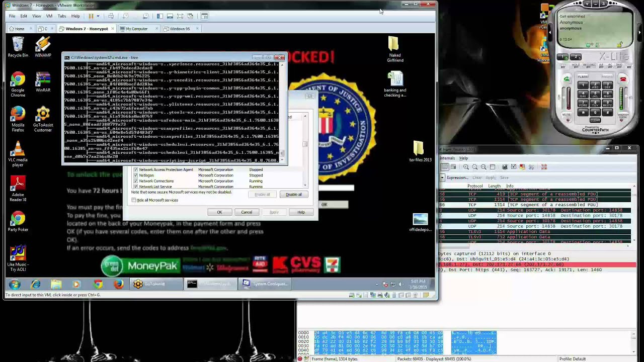This screenshot has height=362, width=644.
Task: Open Windows Start orb in VM
Action: click(15, 284)
